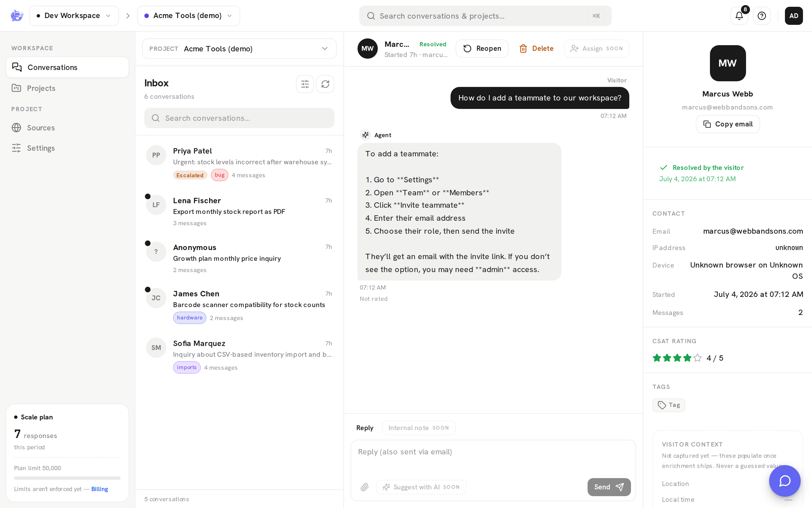This screenshot has width=812, height=508.
Task: Click James Chen's JC avatar
Action: click(156, 298)
